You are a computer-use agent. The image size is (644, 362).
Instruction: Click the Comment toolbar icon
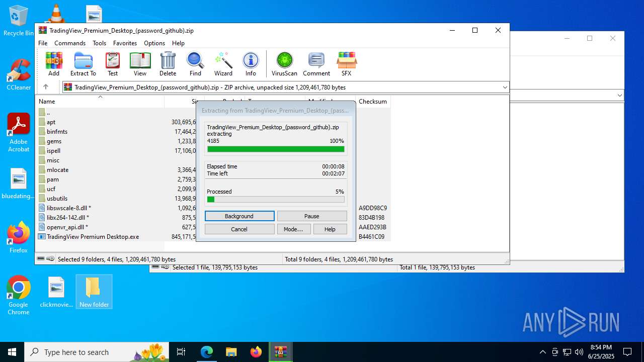pos(316,64)
